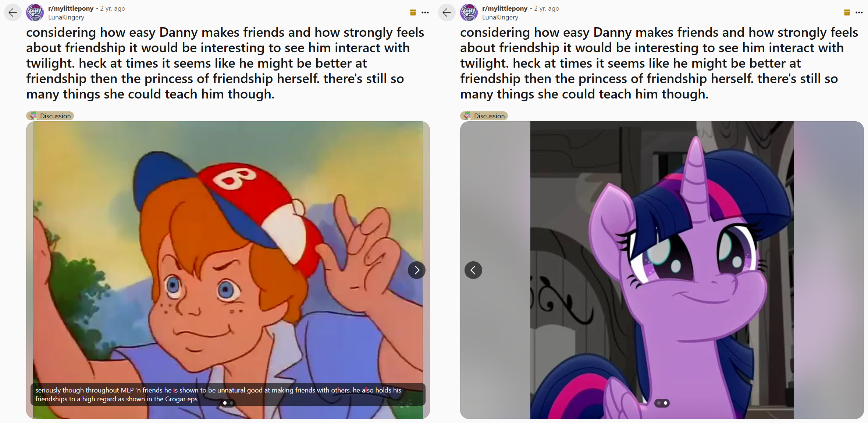Go back using right post's back arrow

(x=447, y=12)
